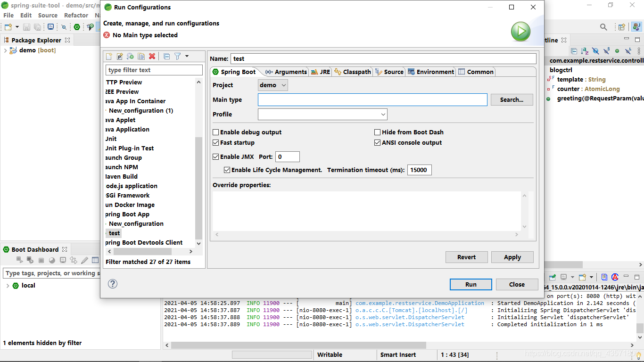Viewport: 644px width, 362px height.
Task: Select the Maven Build tree item
Action: [121, 177]
